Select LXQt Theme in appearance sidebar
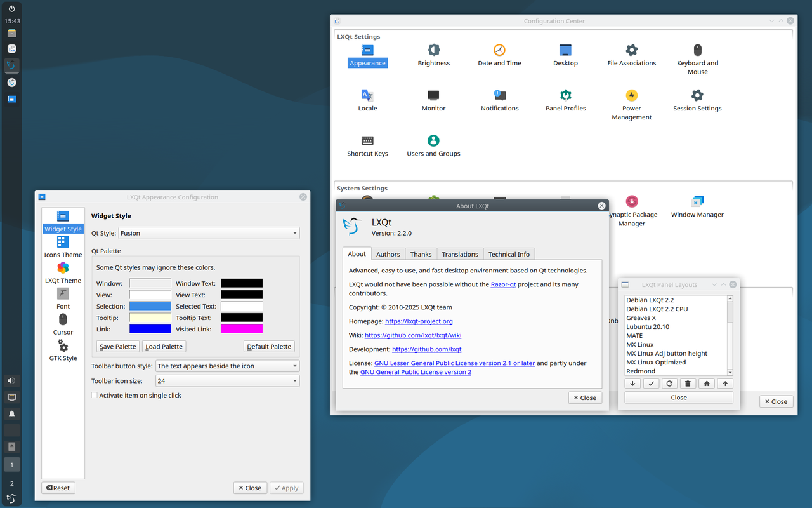This screenshot has height=508, width=812. coord(63,272)
